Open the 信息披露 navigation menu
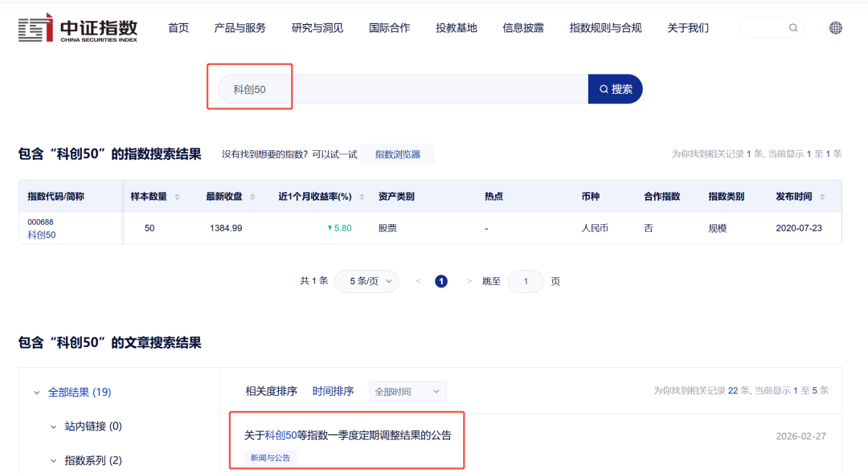This screenshot has width=868, height=473. pos(522,27)
